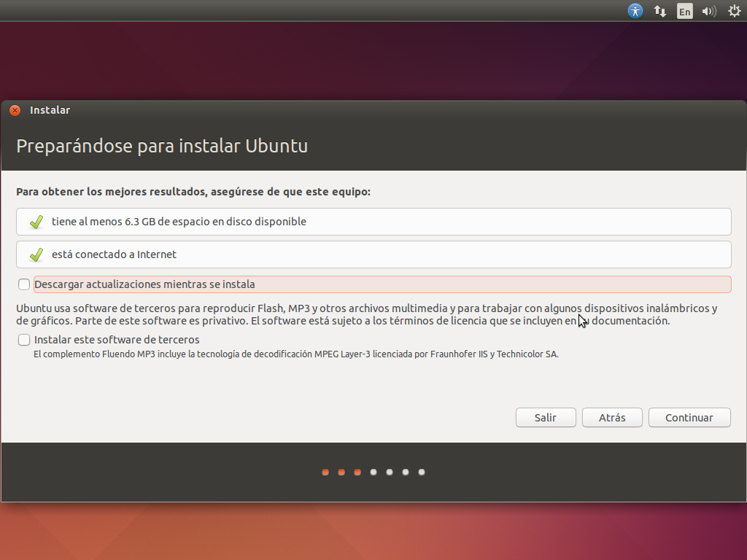Select the fourth gray step dot
Screen dimensions: 747x560
(373, 472)
